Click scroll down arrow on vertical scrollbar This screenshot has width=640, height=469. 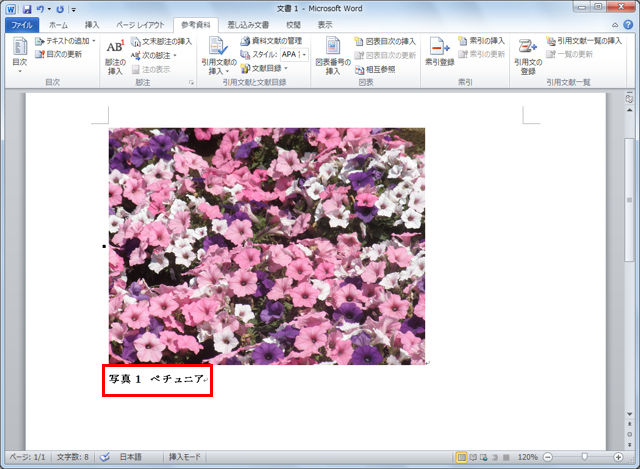coord(629,414)
